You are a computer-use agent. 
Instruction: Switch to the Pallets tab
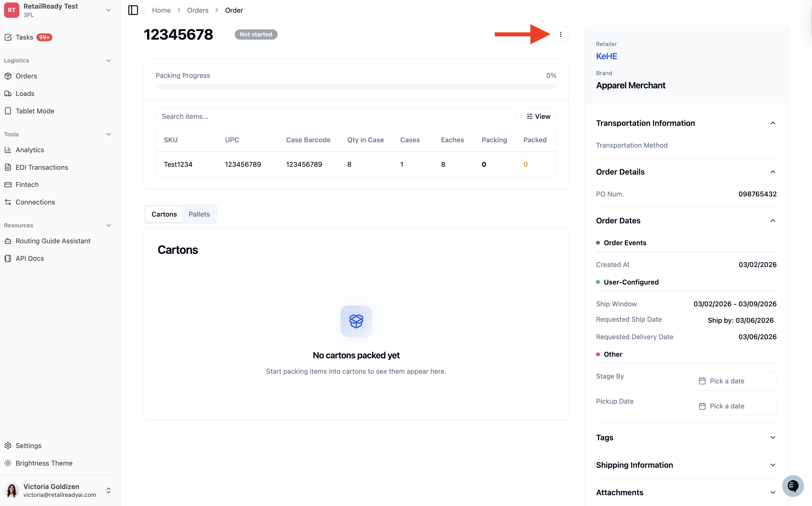(199, 214)
